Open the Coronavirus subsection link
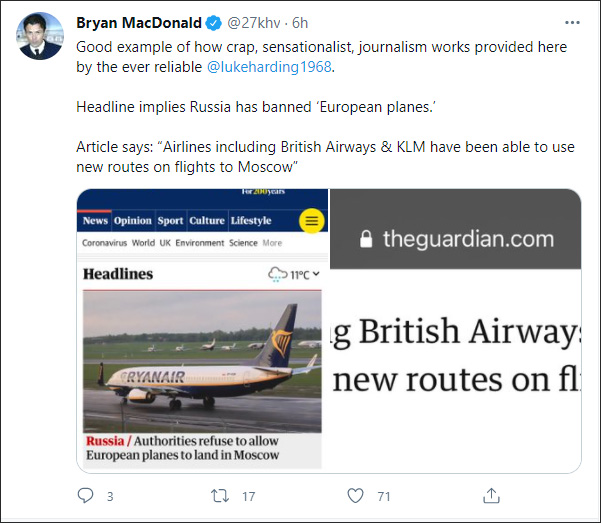 pos(105,243)
